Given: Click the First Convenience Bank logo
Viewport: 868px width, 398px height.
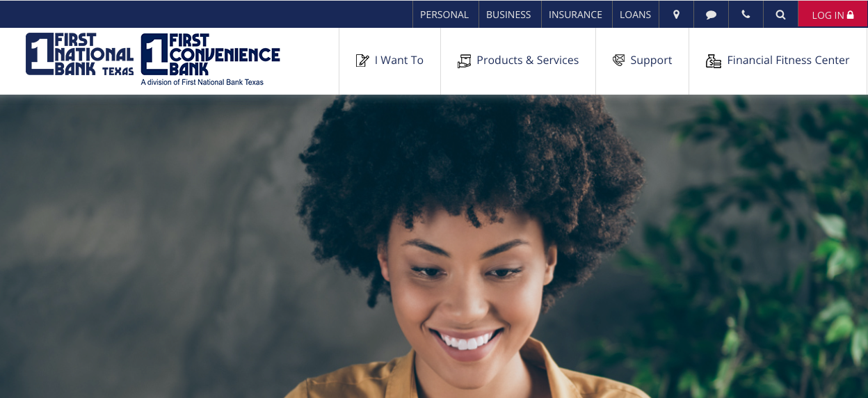Looking at the screenshot, I should [210, 59].
